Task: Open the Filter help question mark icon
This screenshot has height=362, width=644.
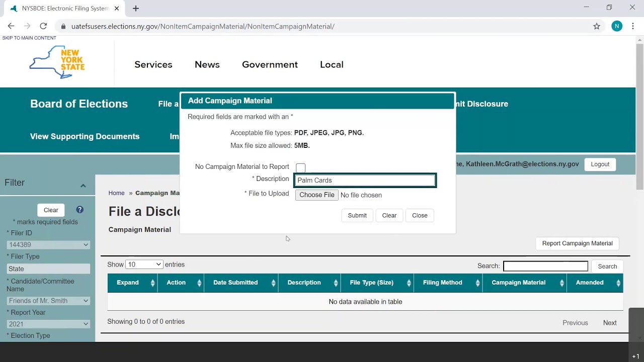Action: coord(79,210)
